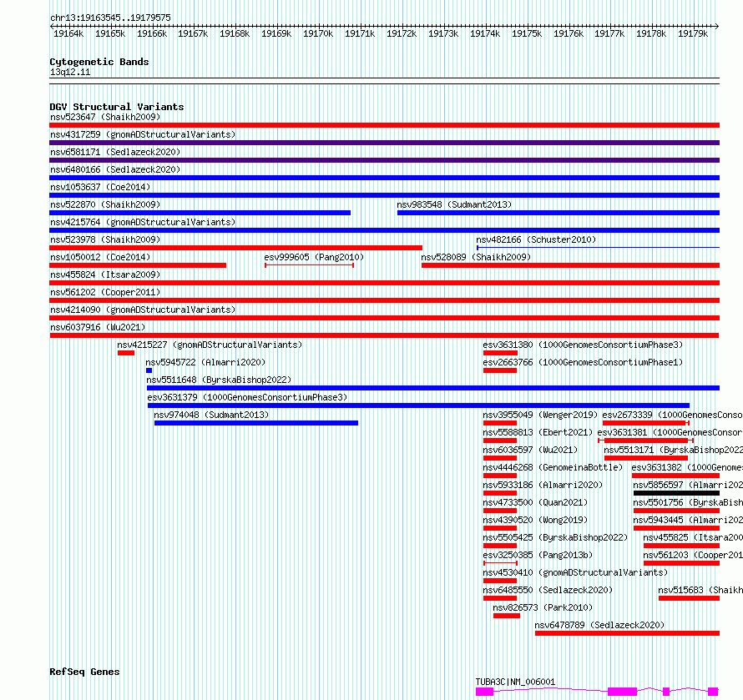
Task: Click the nsv4446268 (GenomeinaBottle) label
Action: click(553, 467)
